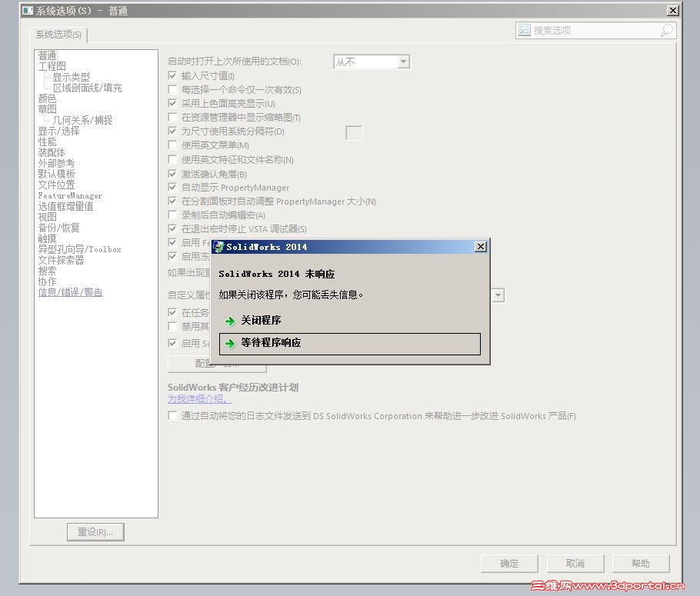Screen dimensions: 700x596
Task: Toggle 每选择一个命令仅一次有效 checkbox
Action: pyautogui.click(x=172, y=89)
